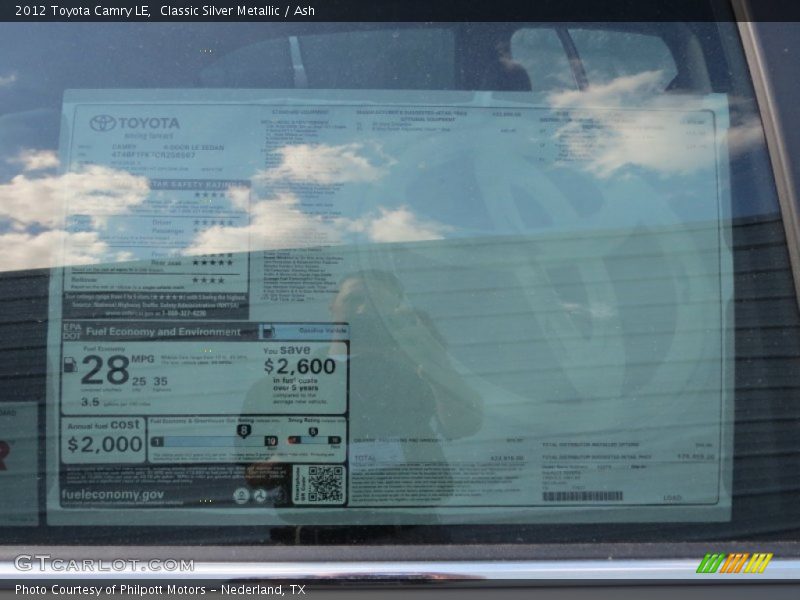Viewport: 800px width, 600px height.
Task: Click the fueleconomy.gov link
Action: (x=113, y=494)
